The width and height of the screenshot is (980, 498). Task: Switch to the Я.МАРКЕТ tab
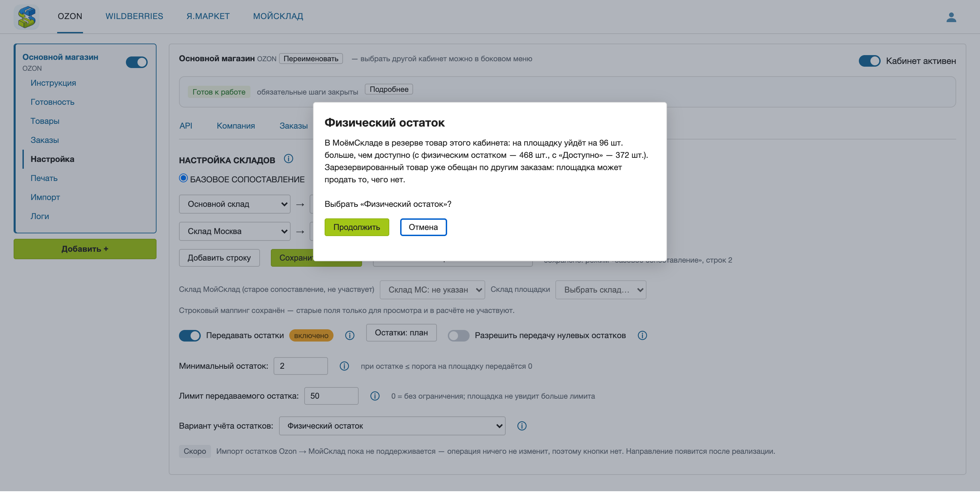(208, 16)
